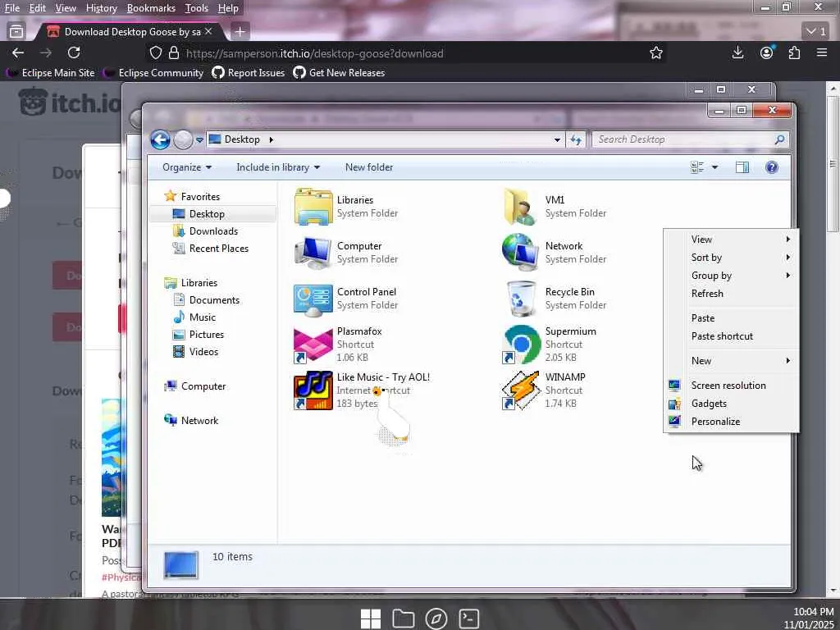Open Get New Releases bookmark
This screenshot has height=630, width=840.
[339, 73]
